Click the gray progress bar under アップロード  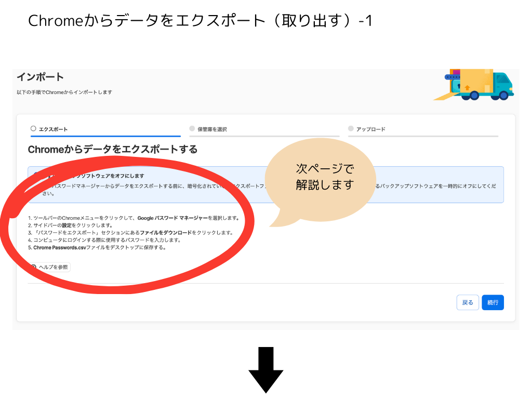click(x=423, y=136)
